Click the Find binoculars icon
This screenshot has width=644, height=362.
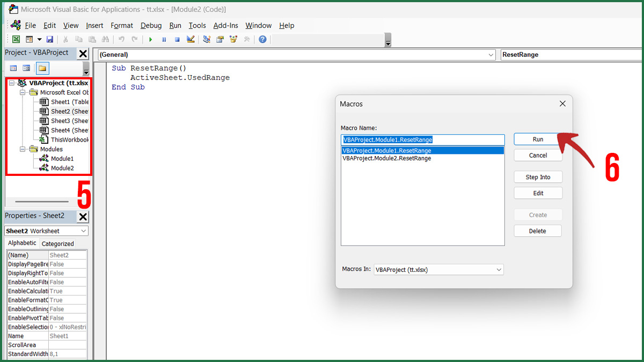[x=105, y=39]
